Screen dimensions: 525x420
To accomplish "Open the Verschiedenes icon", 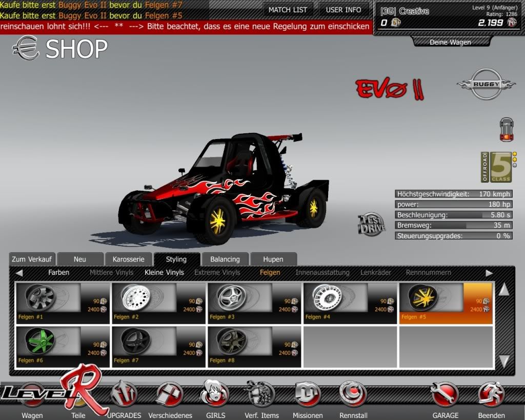I will [170, 395].
